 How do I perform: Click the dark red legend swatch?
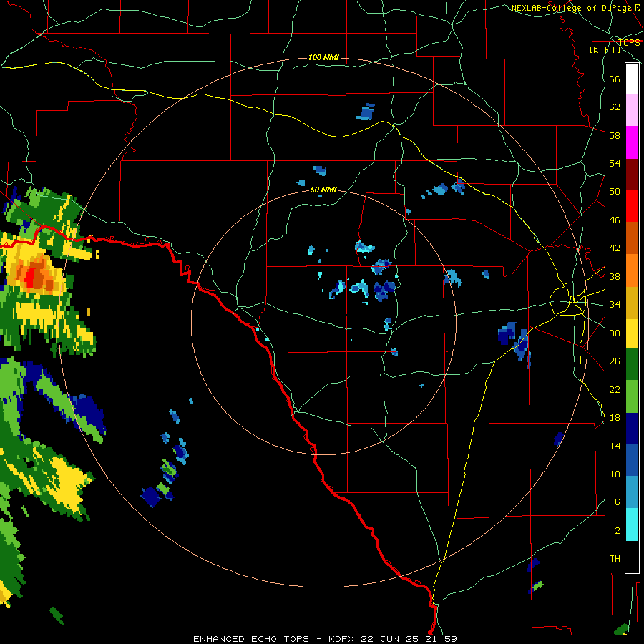[632, 174]
